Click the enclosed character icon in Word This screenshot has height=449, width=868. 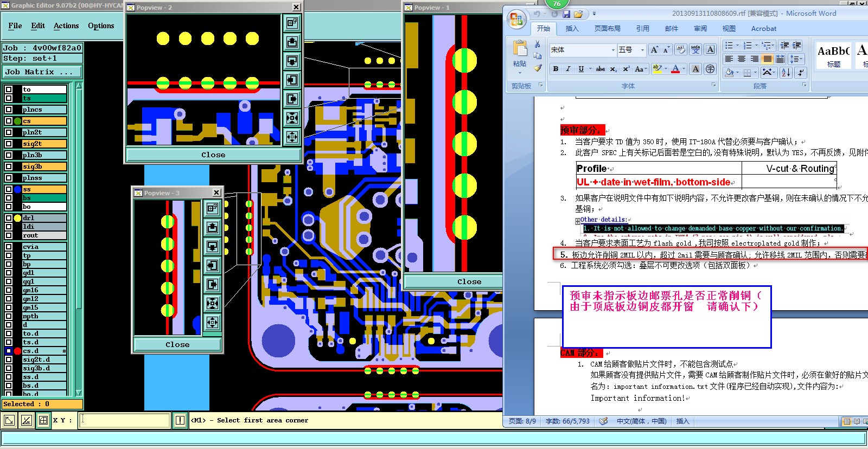tap(710, 69)
